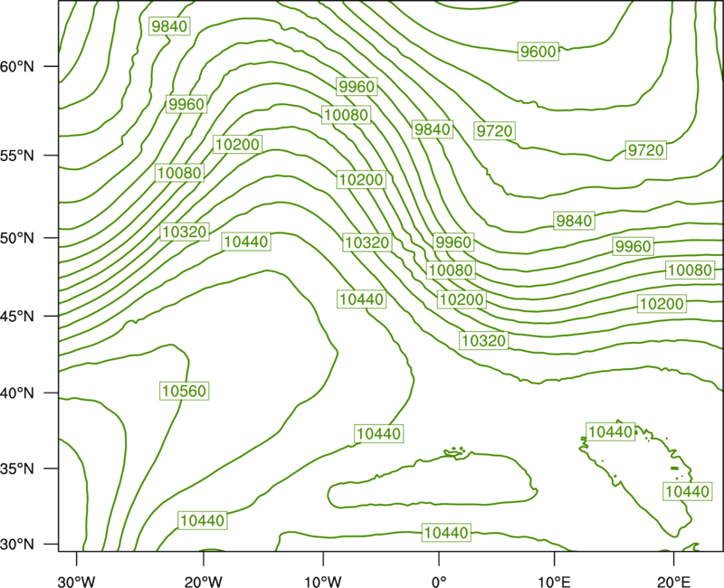Screen dimensions: 724x588
Task: Select the 10560 contour label
Action: pyautogui.click(x=185, y=391)
